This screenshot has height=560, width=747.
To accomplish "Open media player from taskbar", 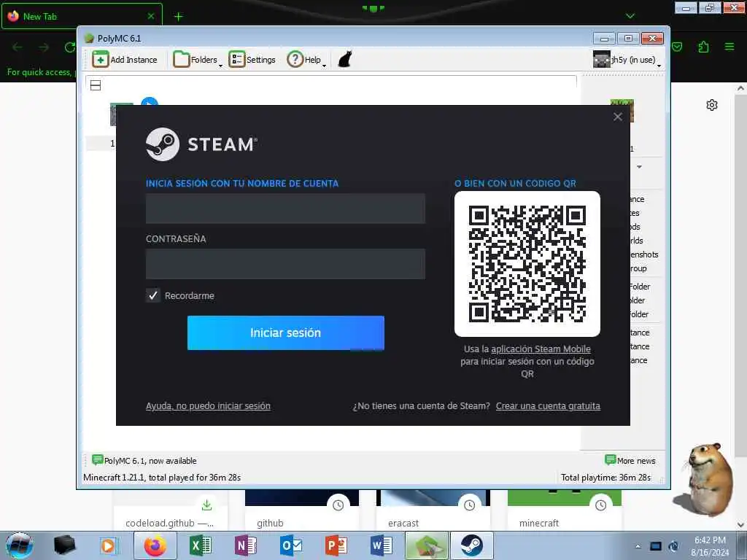I will click(109, 545).
